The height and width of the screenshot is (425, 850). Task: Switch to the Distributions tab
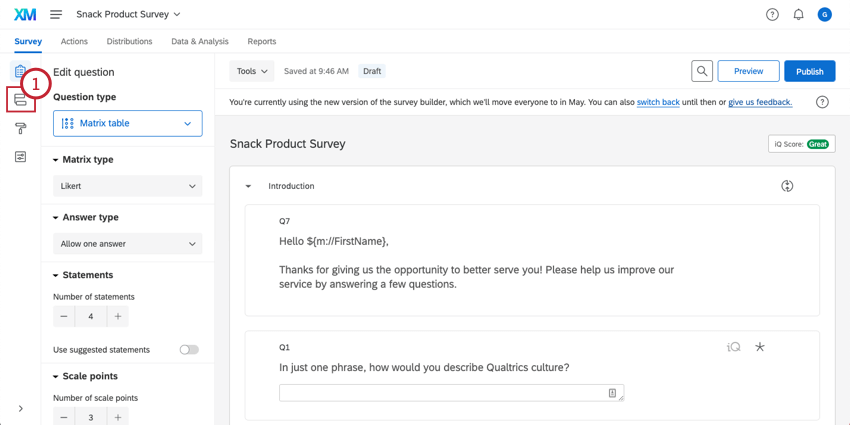tap(129, 42)
